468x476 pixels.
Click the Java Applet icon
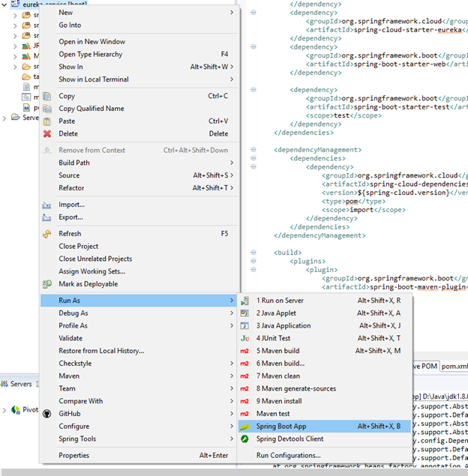point(244,313)
